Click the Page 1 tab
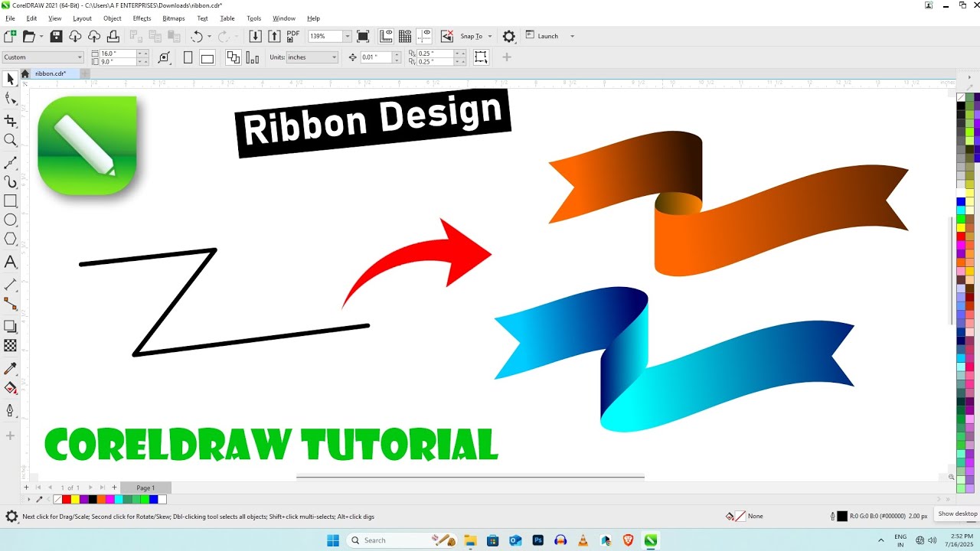Image resolution: width=980 pixels, height=551 pixels. 145,487
